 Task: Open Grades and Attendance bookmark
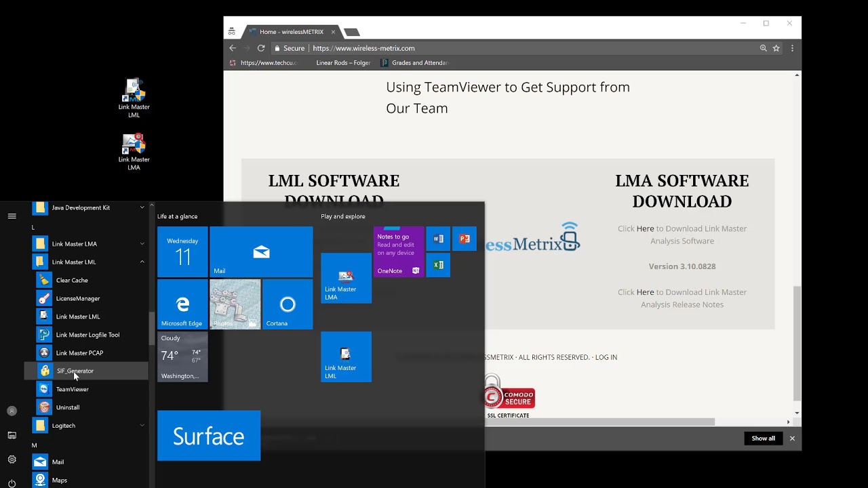tap(414, 63)
